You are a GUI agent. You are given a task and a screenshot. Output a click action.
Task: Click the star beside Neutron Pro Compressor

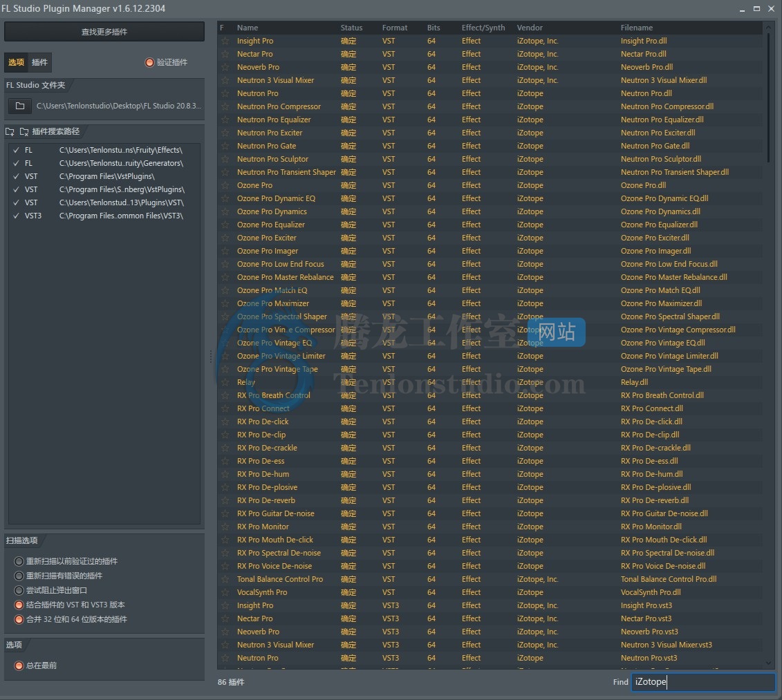tap(225, 106)
